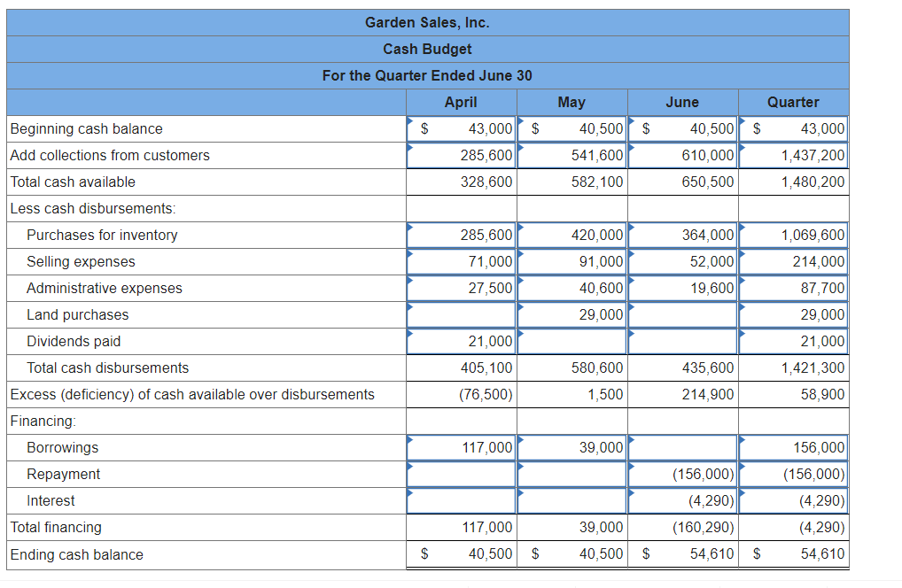Click the flag marker on April beginning cash balance
902x588 pixels.
coord(409,122)
